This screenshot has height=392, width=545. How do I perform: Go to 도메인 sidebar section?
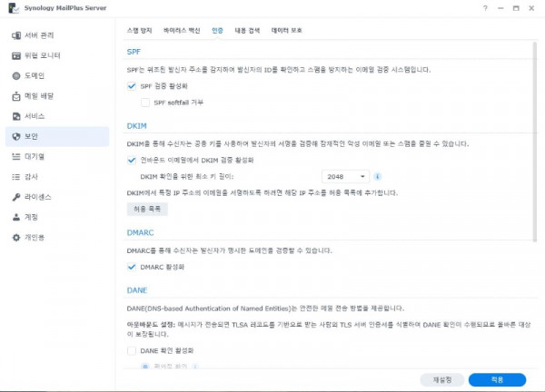point(35,75)
